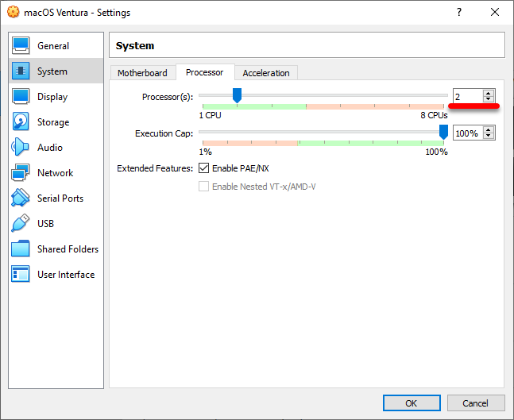Decrease execution cap with down arrow

click(x=489, y=135)
